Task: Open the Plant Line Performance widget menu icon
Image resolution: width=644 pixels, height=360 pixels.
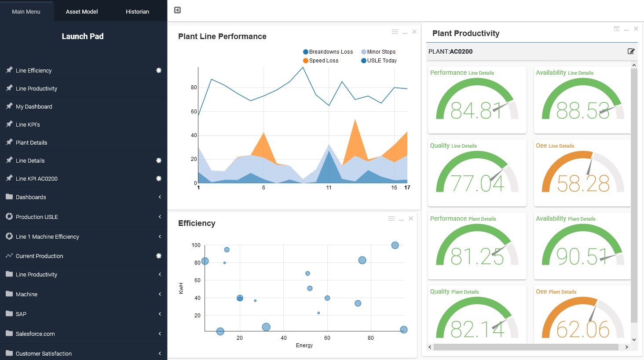Action: (395, 32)
